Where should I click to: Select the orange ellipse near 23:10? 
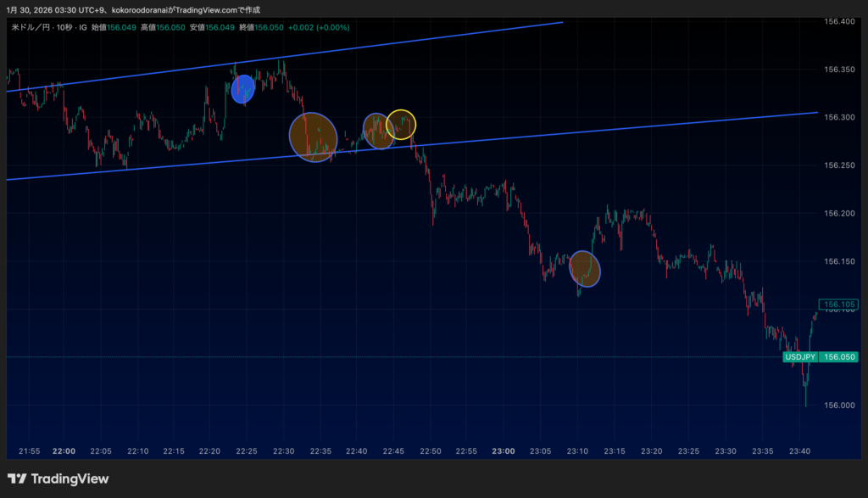[584, 268]
